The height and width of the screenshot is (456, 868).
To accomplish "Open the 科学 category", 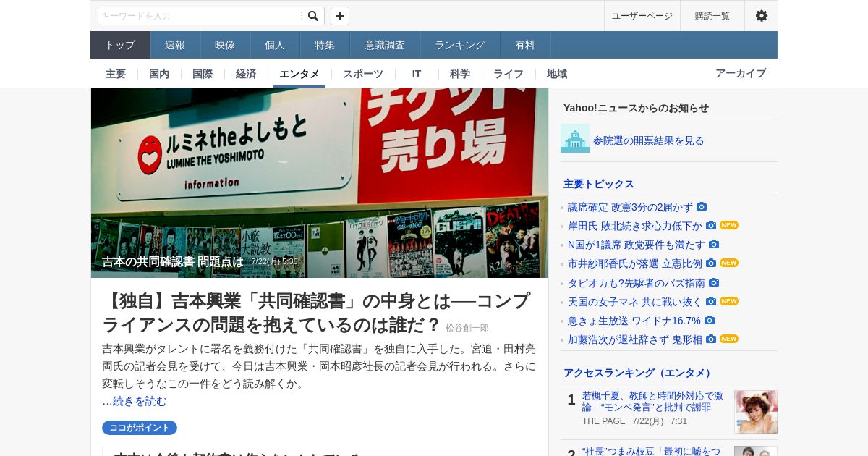I will [x=460, y=74].
